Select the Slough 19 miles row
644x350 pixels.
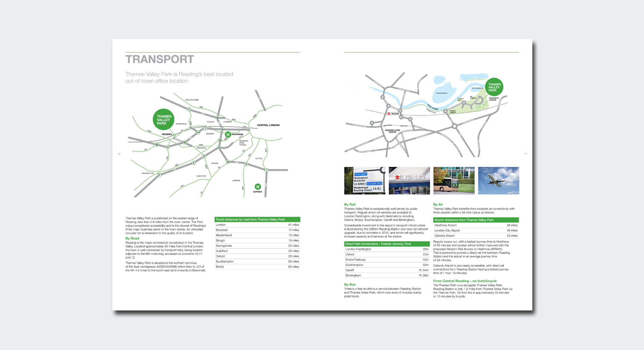tap(257, 240)
